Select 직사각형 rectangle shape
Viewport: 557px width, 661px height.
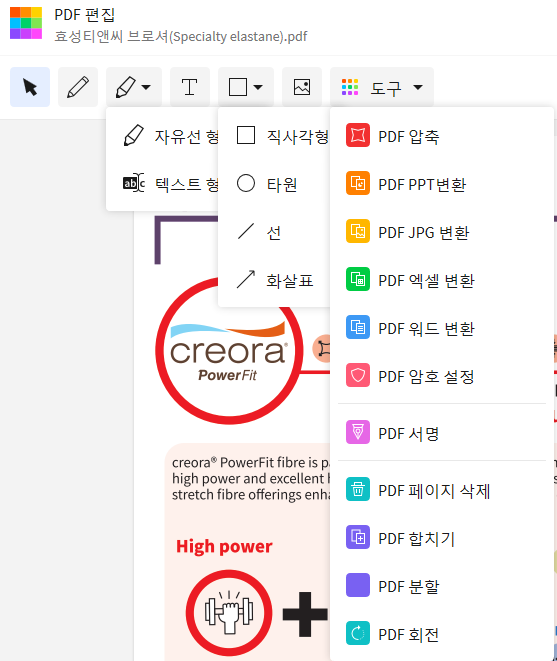tap(274, 136)
